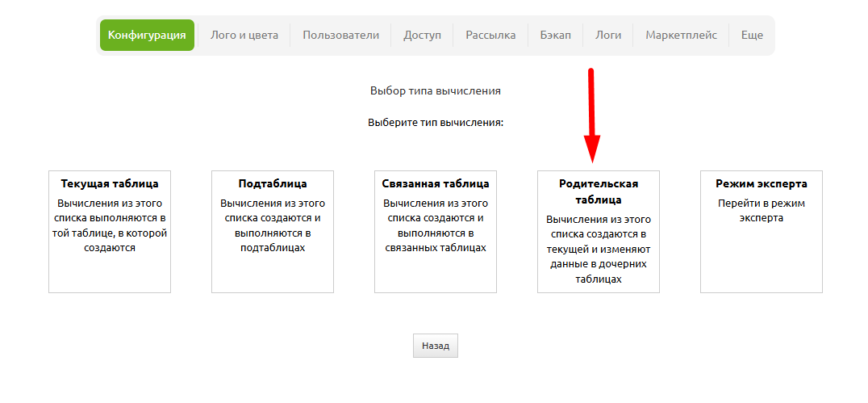868x403 pixels.
Task: Click the Перейти в режим эксперта text
Action: [x=762, y=211]
